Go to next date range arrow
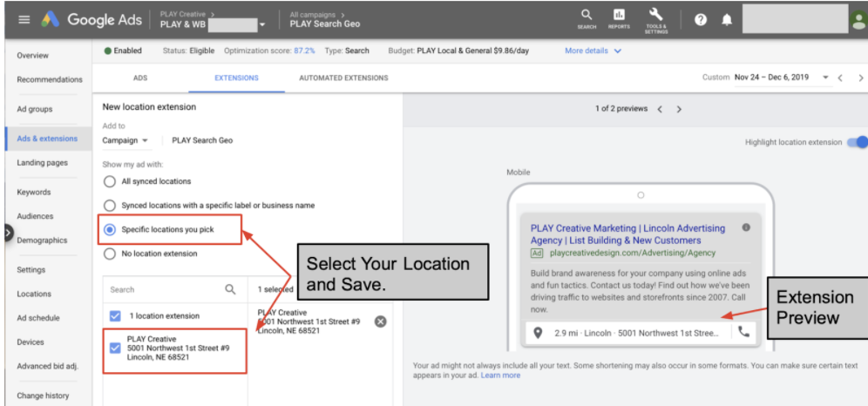Image resolution: width=868 pixels, height=406 pixels. click(x=861, y=78)
